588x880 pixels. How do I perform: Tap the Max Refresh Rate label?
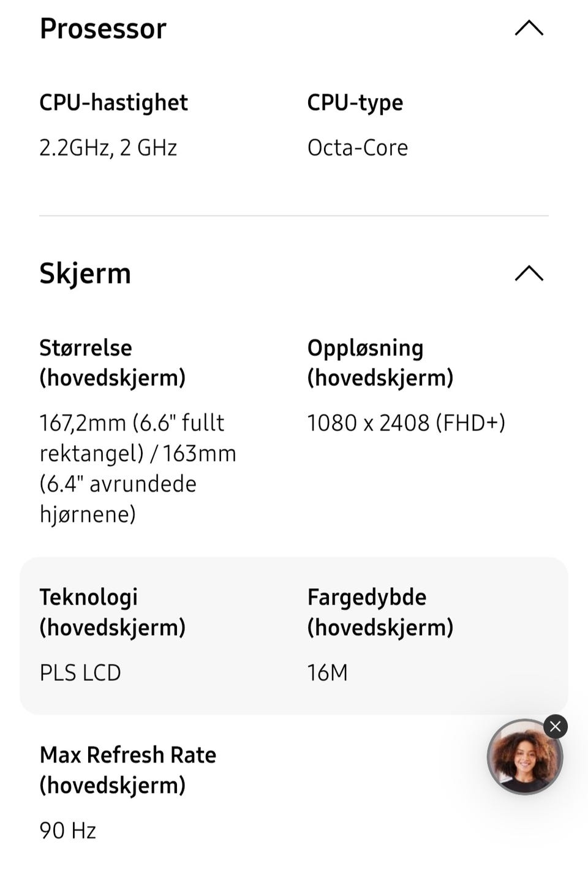pyautogui.click(x=128, y=770)
